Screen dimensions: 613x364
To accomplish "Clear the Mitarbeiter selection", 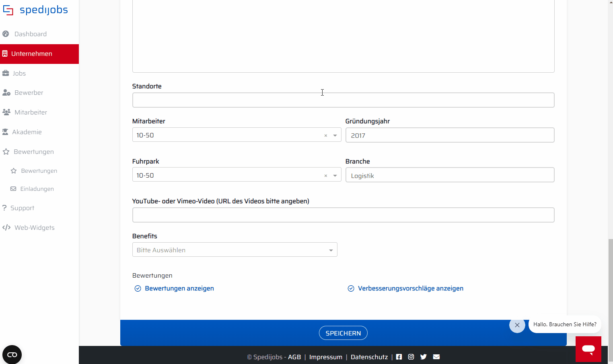I will (326, 136).
